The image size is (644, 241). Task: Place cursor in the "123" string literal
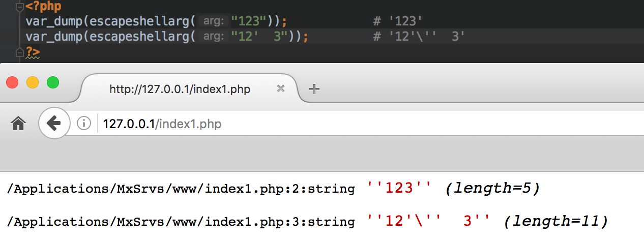(249, 22)
